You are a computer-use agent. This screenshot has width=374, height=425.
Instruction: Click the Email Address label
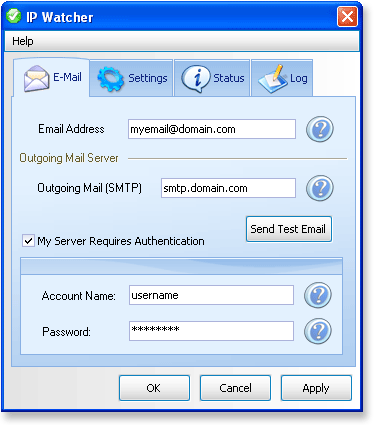71,129
